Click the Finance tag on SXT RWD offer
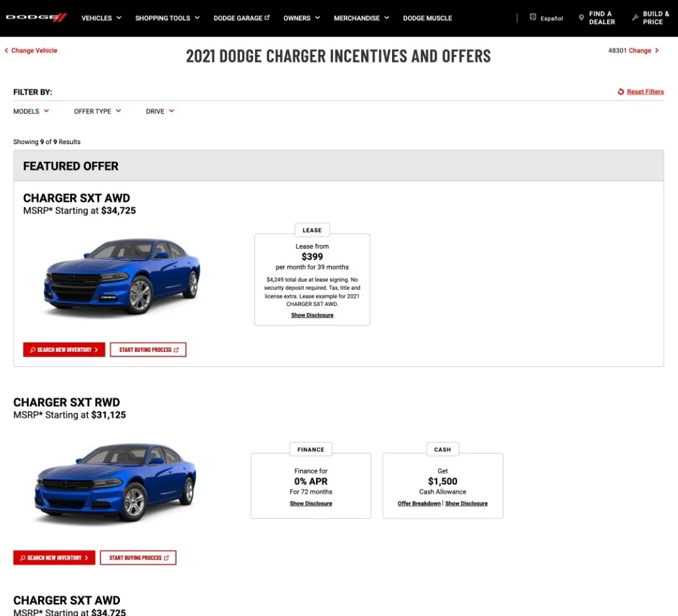Image resolution: width=678 pixels, height=616 pixels. pyautogui.click(x=311, y=450)
